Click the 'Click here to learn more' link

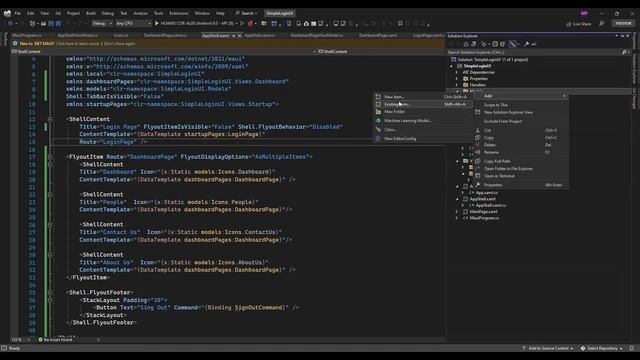(78, 43)
